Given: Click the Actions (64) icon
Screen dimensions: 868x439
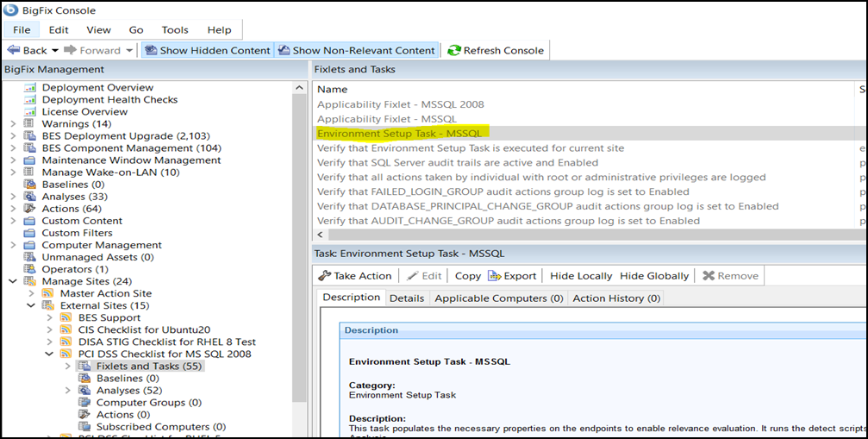Looking at the screenshot, I should point(30,209).
